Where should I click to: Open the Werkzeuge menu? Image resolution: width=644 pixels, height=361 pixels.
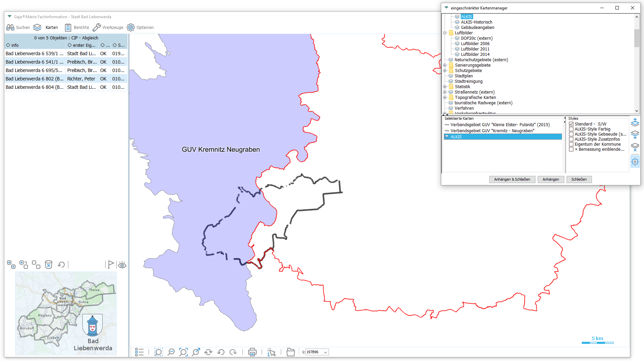pos(108,28)
